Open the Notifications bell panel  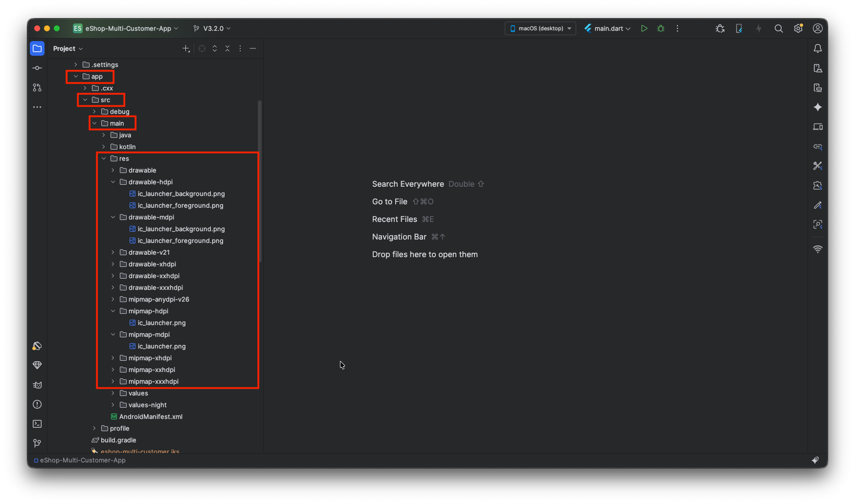coord(817,48)
